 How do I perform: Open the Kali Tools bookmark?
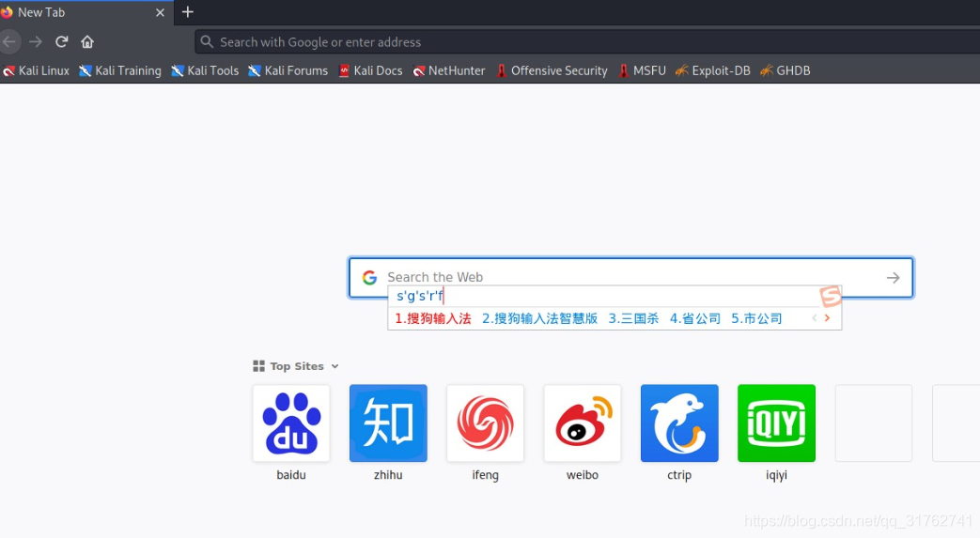205,70
